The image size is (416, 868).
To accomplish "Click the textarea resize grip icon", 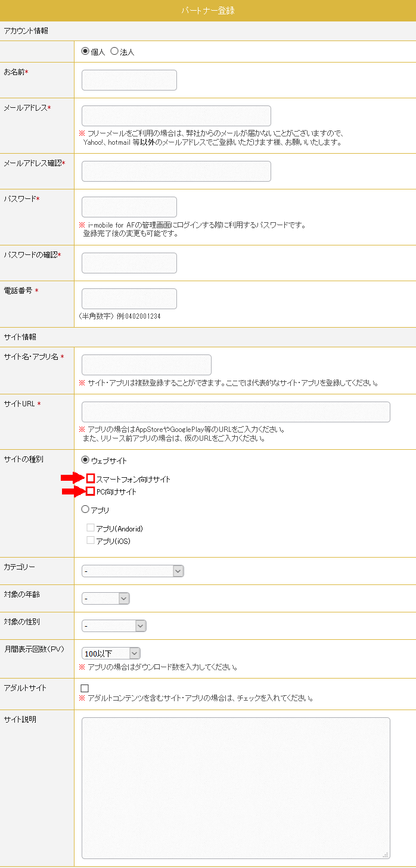I will (386, 854).
